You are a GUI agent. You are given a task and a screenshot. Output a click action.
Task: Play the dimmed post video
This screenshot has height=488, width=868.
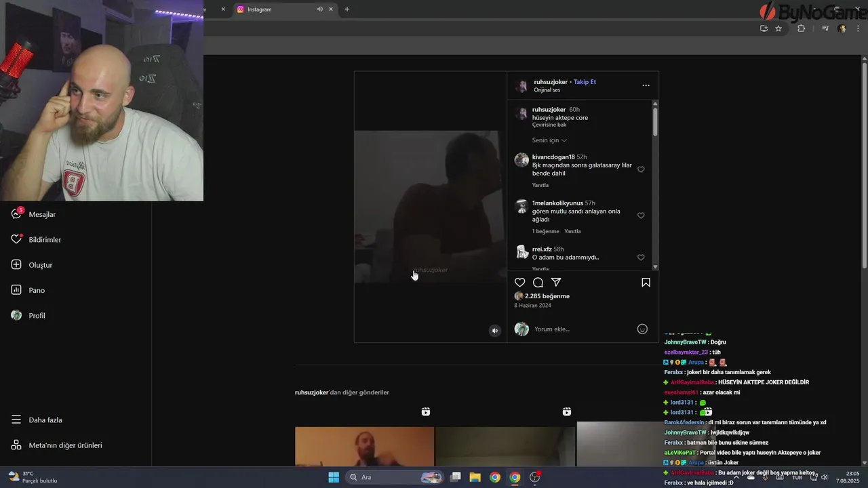[430, 207]
